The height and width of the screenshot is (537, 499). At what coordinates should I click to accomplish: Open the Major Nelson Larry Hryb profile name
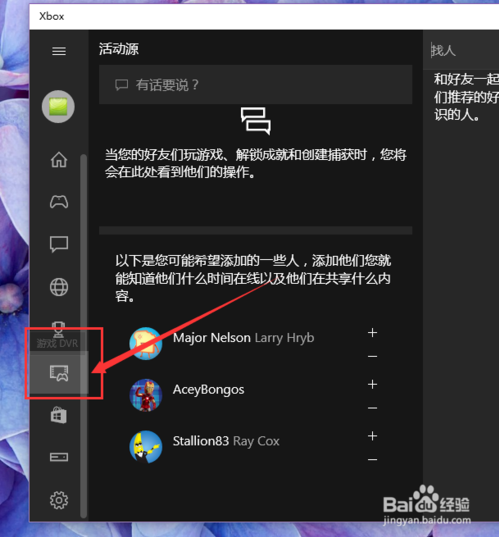pos(244,338)
